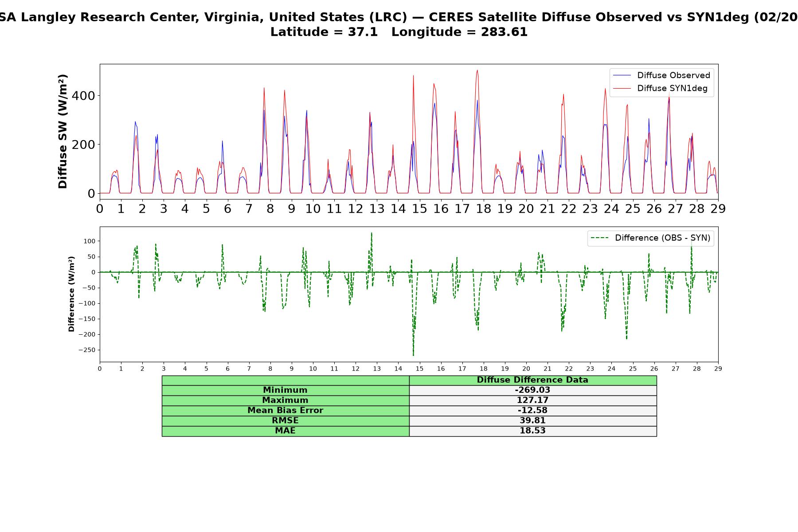Click the Diffuse SW (W/m²) axis label
This screenshot has height=532, width=798.
pos(63,132)
